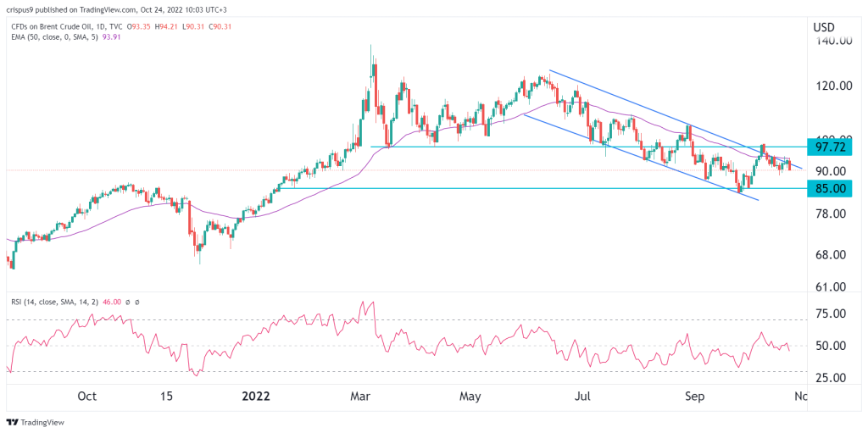Click the Jul label on time axis
The width and height of the screenshot is (868, 433).
(583, 397)
